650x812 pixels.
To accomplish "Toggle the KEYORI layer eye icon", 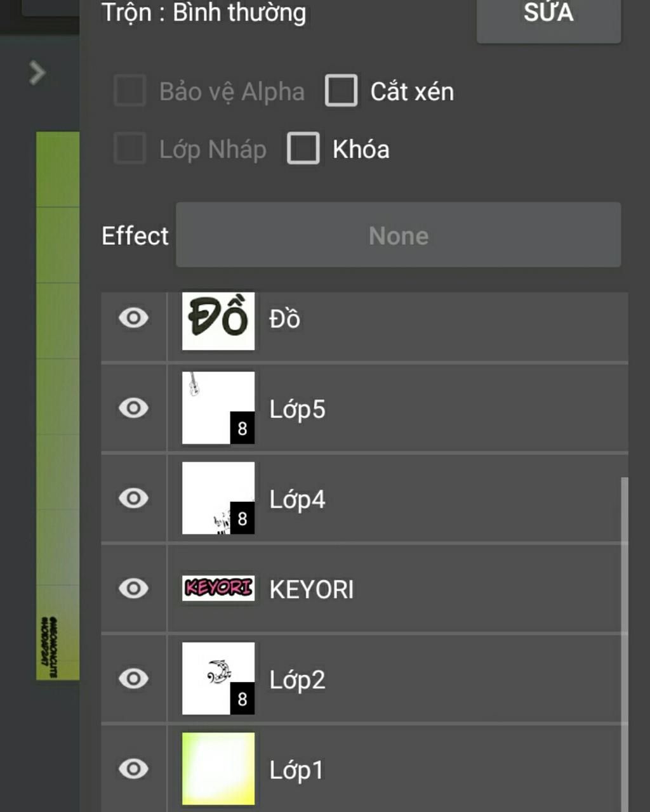I will tap(133, 589).
